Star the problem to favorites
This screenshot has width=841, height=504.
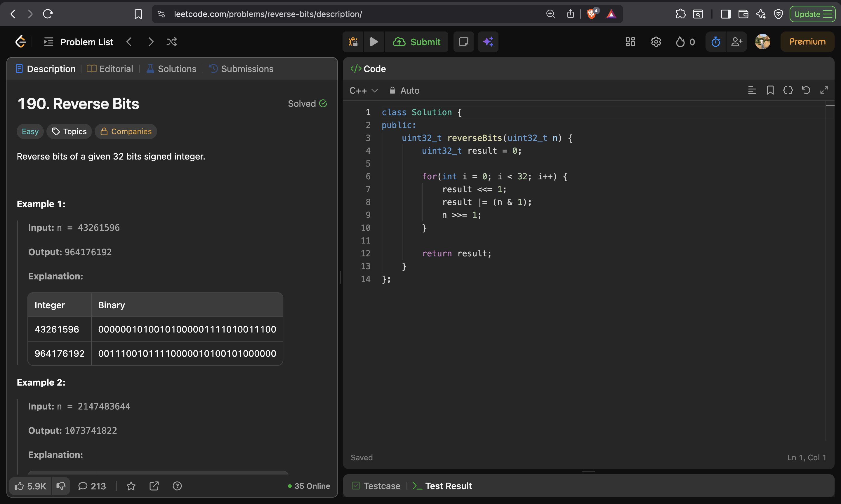131,486
